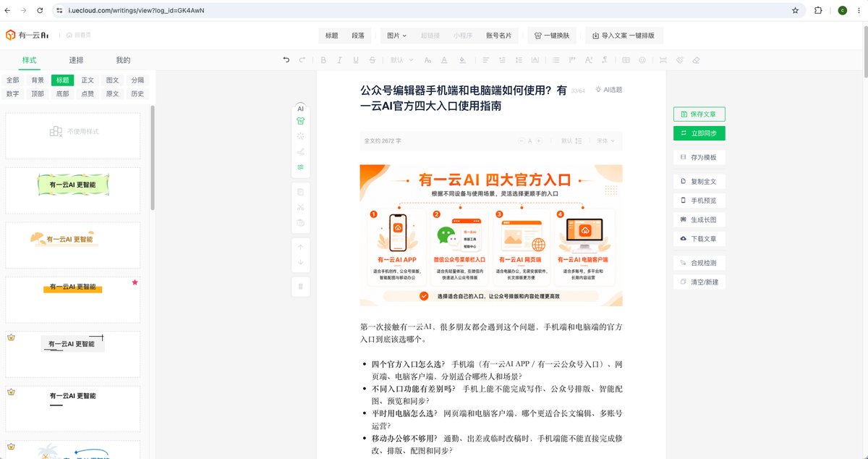Run the 合规检测 compliance check
The width and height of the screenshot is (868, 459).
pyautogui.click(x=699, y=263)
